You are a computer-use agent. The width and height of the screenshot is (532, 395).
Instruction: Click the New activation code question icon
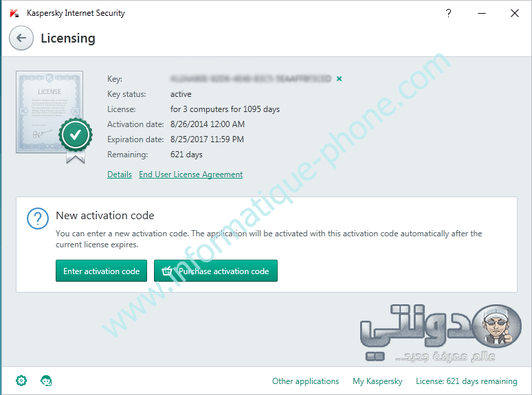click(38, 218)
